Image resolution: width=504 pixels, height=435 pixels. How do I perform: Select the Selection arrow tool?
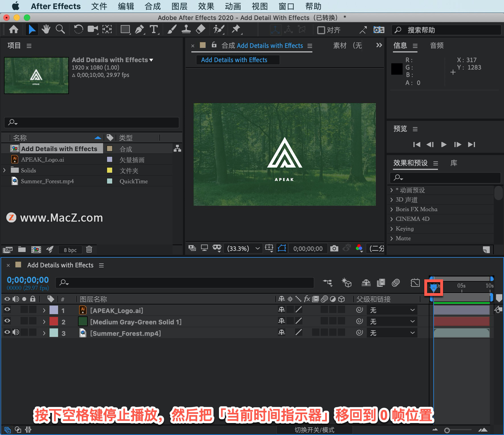[32, 29]
